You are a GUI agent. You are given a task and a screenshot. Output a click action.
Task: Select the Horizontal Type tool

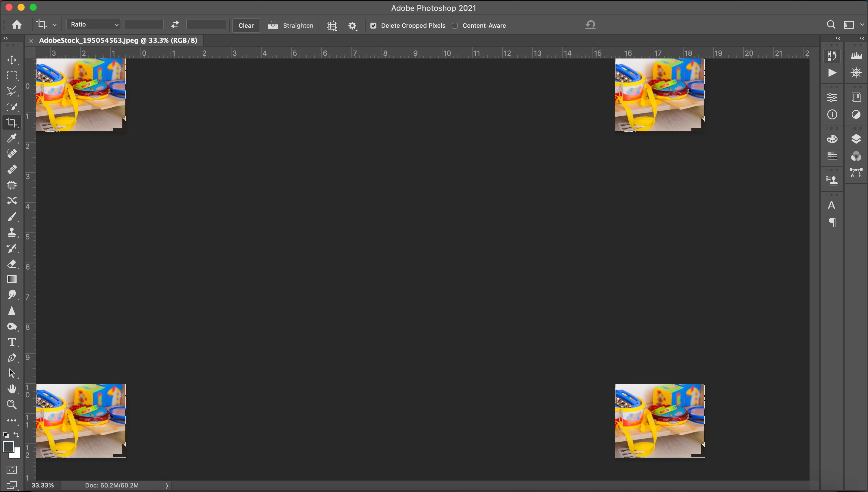tap(12, 342)
